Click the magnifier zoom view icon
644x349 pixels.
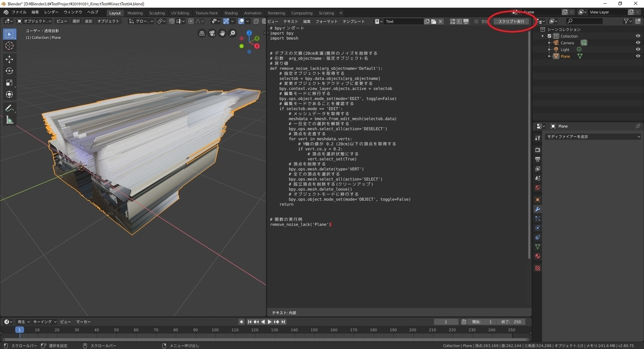233,33
